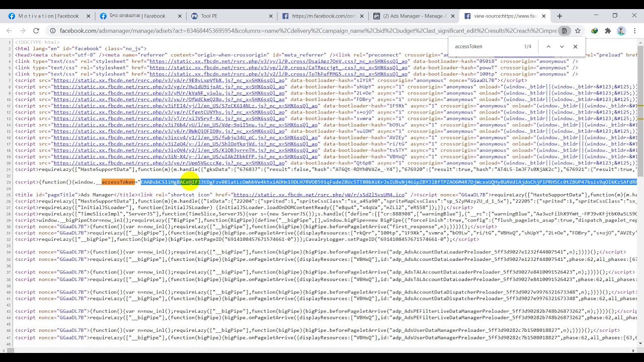
Task: Open the Hw1dU9ijsAt.js script link
Action: coord(170,86)
